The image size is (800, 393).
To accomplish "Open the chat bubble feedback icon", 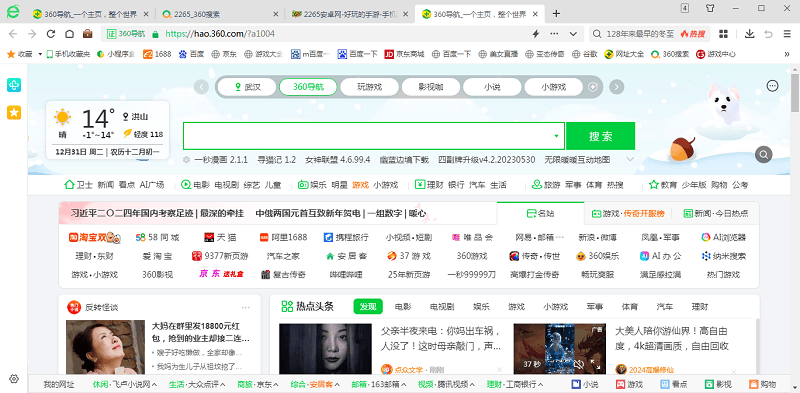I will pyautogui.click(x=772, y=86).
